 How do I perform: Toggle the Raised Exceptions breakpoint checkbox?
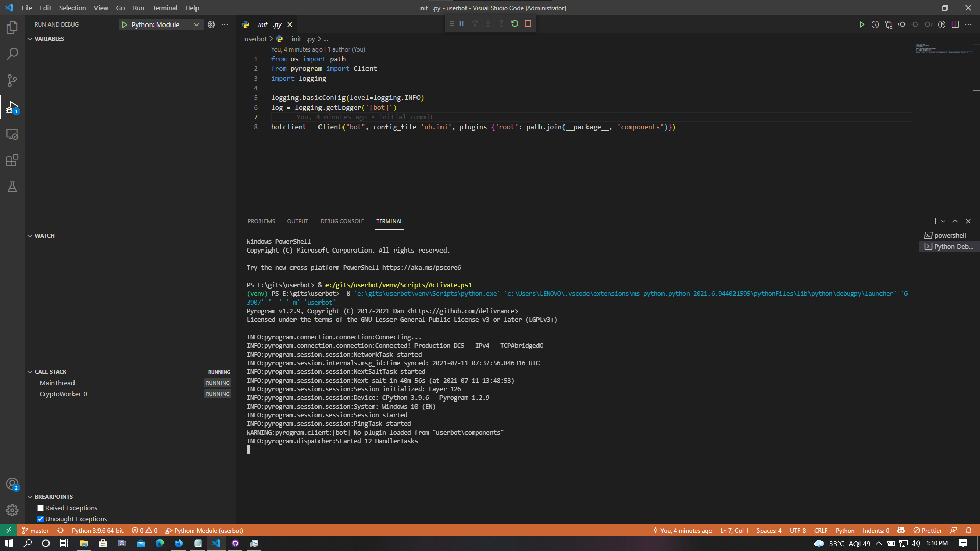click(x=40, y=508)
